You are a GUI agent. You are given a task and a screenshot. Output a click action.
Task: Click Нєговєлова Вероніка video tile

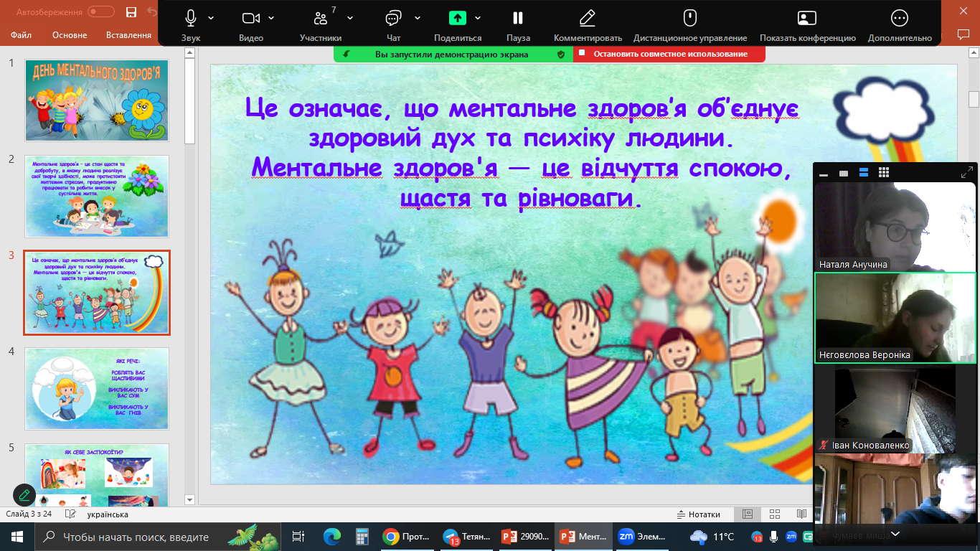tap(895, 318)
